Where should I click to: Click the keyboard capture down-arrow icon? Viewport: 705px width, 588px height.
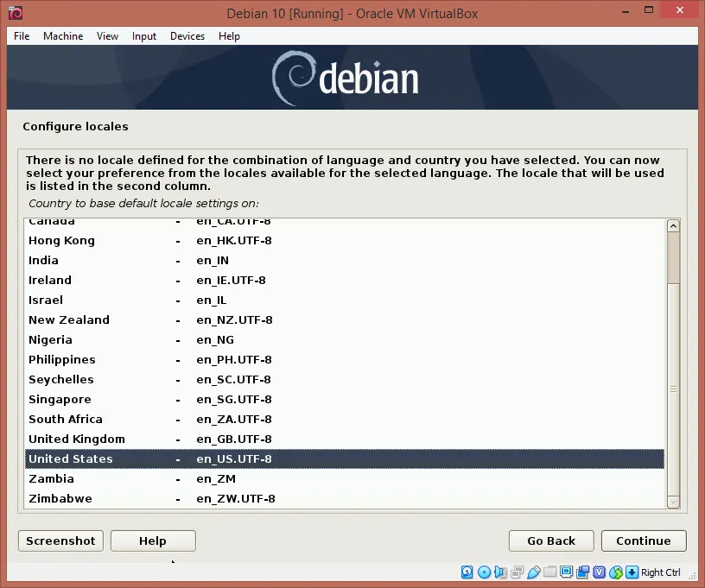click(x=632, y=572)
